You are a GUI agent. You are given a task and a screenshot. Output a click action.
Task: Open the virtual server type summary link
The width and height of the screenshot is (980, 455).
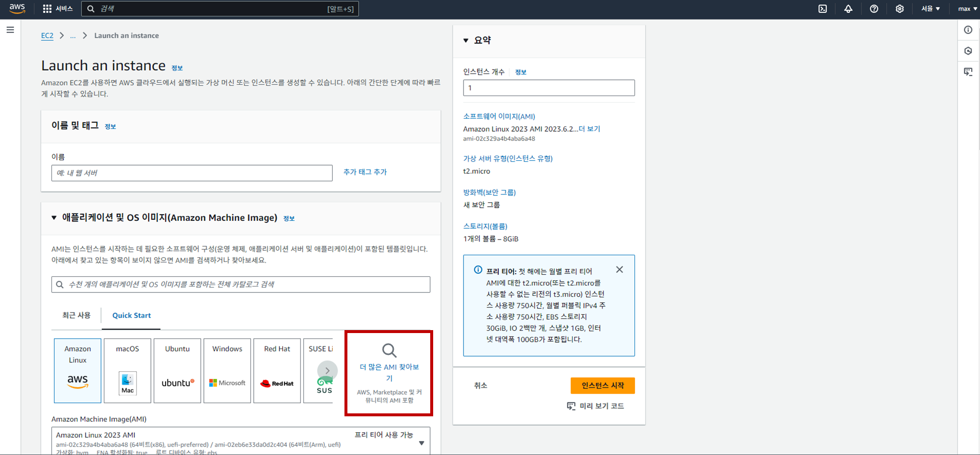point(508,159)
